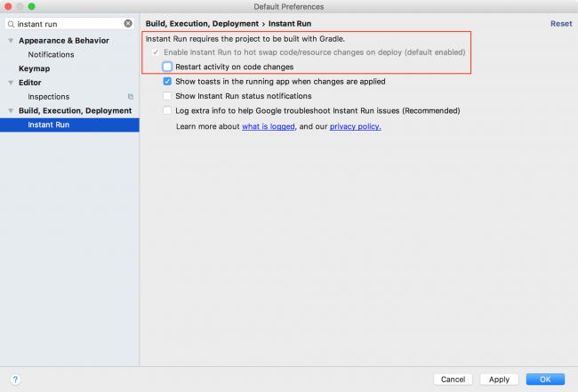Collapse the Editor tree section

(x=11, y=83)
